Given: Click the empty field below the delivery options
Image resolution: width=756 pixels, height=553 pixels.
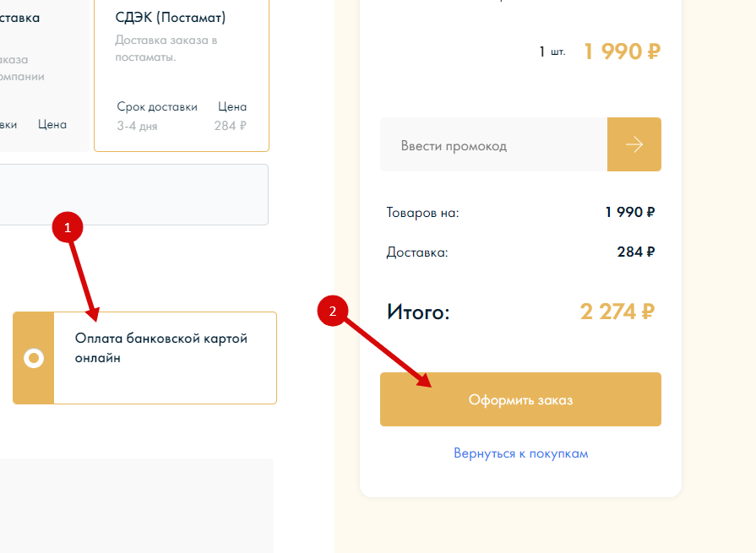Looking at the screenshot, I should (x=134, y=195).
